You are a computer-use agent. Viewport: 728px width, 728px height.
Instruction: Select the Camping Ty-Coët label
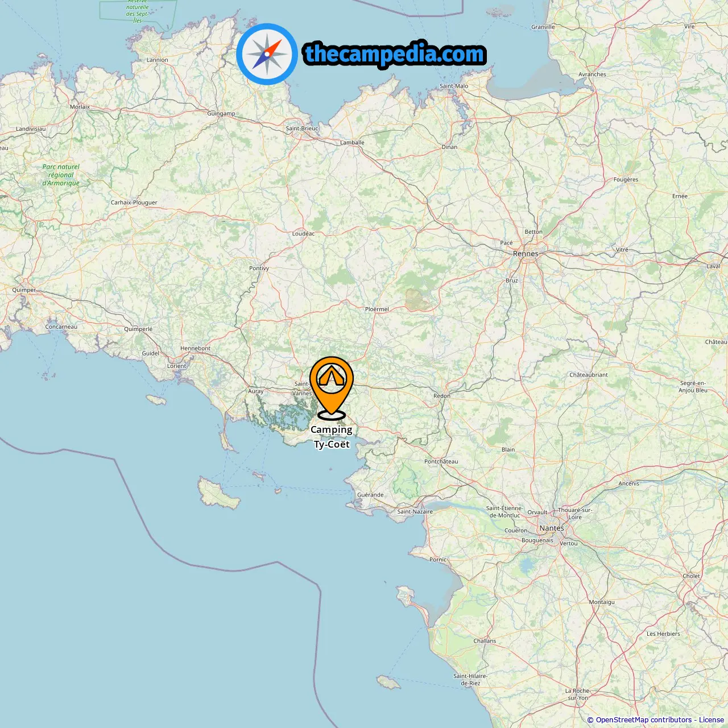coord(332,437)
